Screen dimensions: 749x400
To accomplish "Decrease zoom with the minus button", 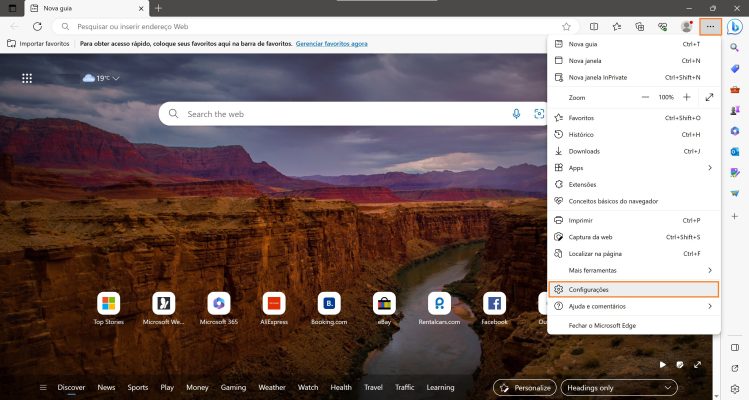I will [x=645, y=97].
